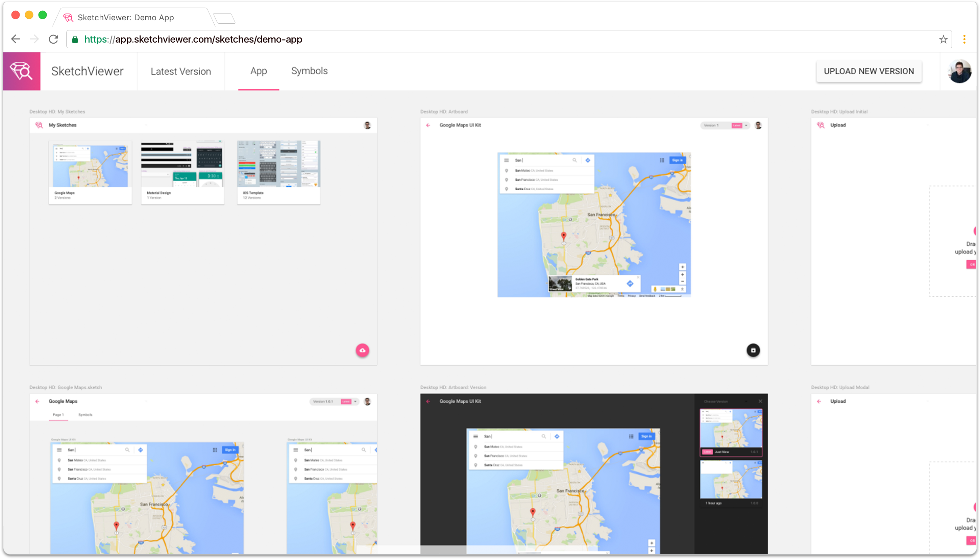980x559 pixels.
Task: Bookmark this page with star icon
Action: (943, 39)
